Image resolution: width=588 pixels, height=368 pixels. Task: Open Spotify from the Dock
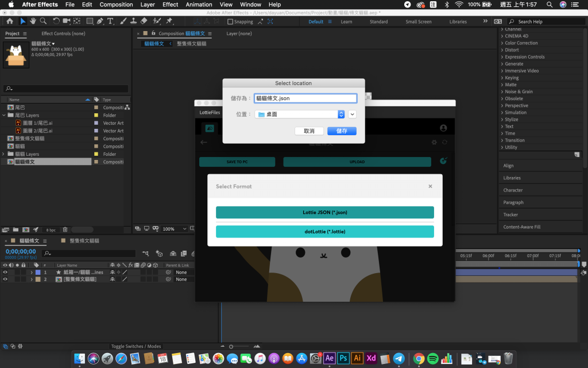click(433, 359)
